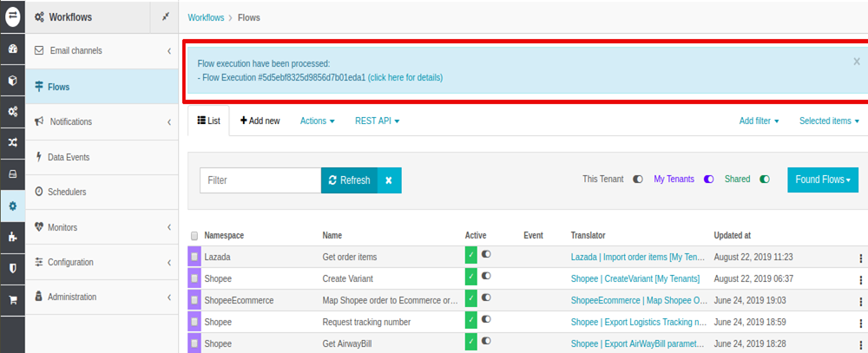Screen dimensions: 868x353
Task: Open the Lazada Import order items translator link
Action: (x=640, y=257)
